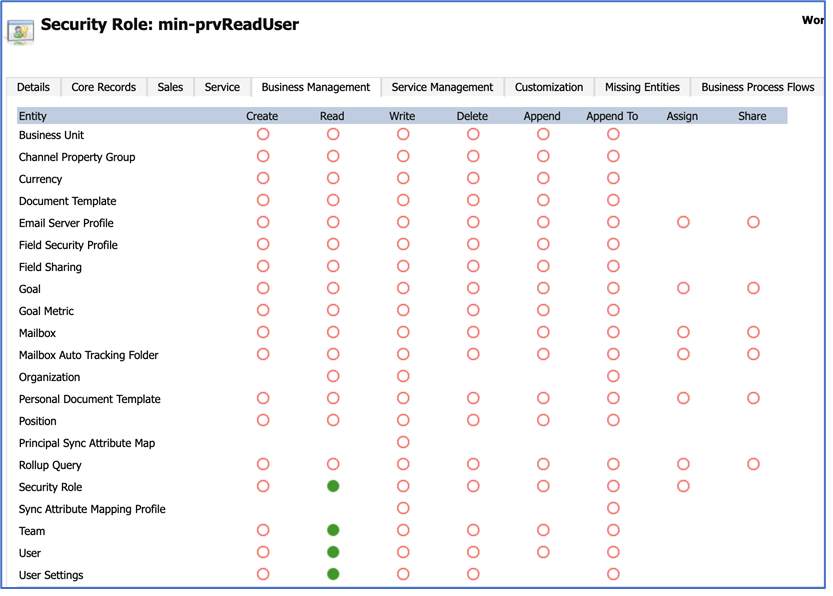Toggle Create privilege for Personal Document Template
This screenshot has width=833, height=596.
pyautogui.click(x=263, y=398)
